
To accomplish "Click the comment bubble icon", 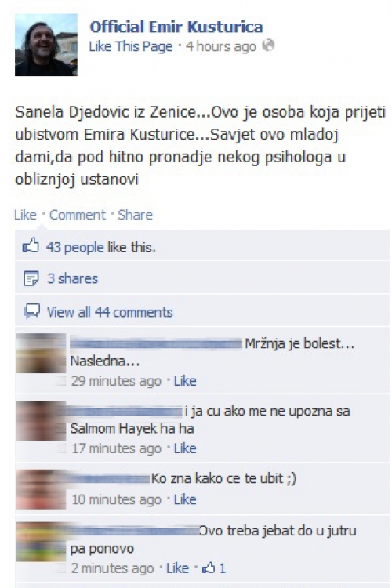I will [x=31, y=311].
